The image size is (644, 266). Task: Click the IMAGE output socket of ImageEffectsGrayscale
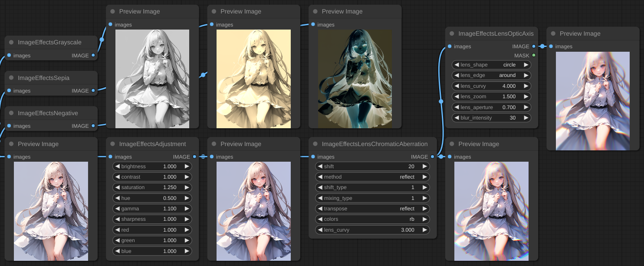tap(93, 56)
